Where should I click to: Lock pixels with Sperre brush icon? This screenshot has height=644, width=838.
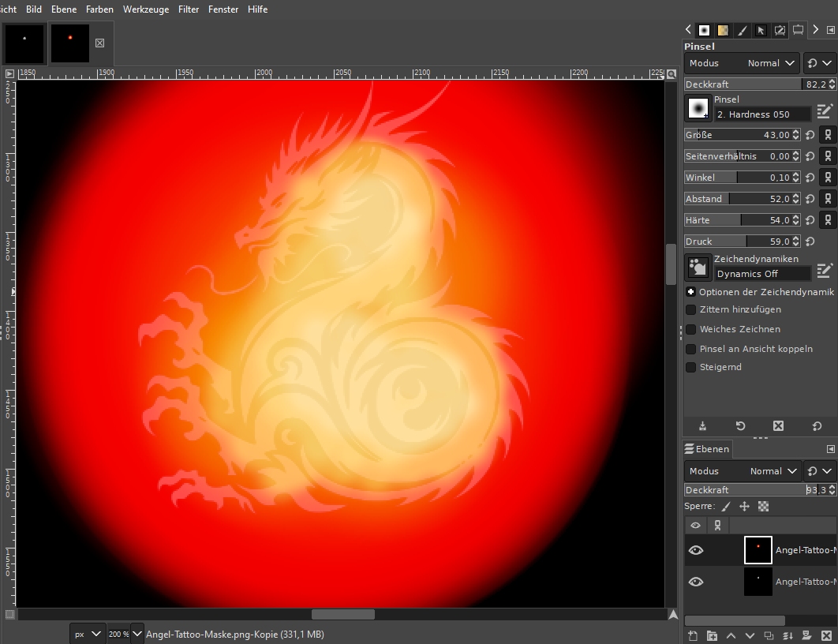pyautogui.click(x=726, y=506)
